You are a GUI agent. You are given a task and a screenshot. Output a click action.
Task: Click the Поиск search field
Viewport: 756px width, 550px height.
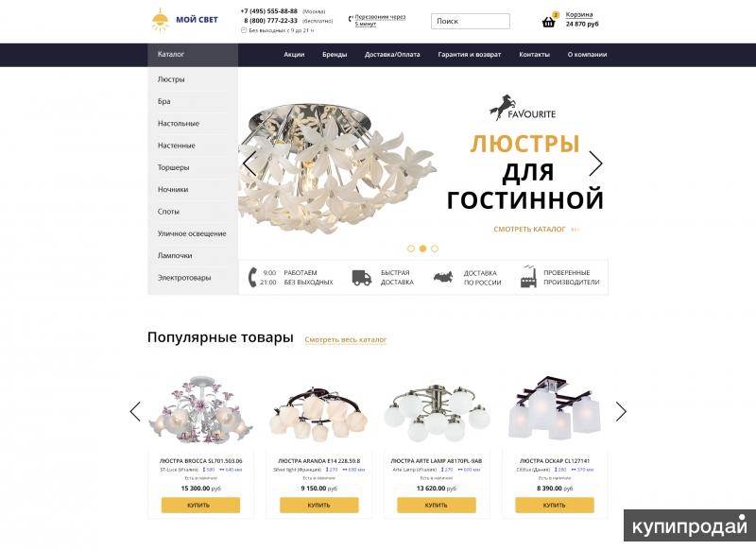(x=470, y=21)
